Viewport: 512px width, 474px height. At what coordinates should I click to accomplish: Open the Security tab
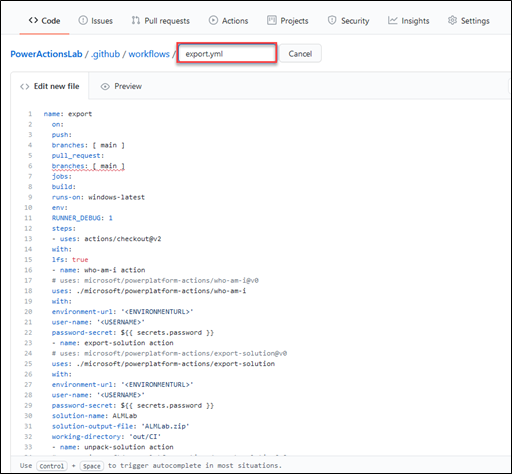coord(349,21)
